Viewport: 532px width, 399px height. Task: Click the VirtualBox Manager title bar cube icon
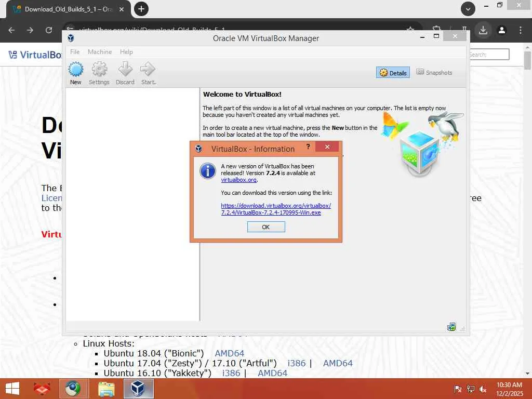click(x=71, y=38)
